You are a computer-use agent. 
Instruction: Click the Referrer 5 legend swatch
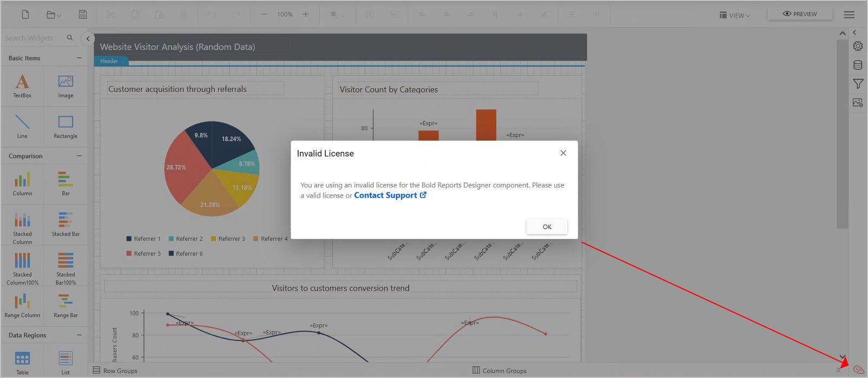[129, 253]
